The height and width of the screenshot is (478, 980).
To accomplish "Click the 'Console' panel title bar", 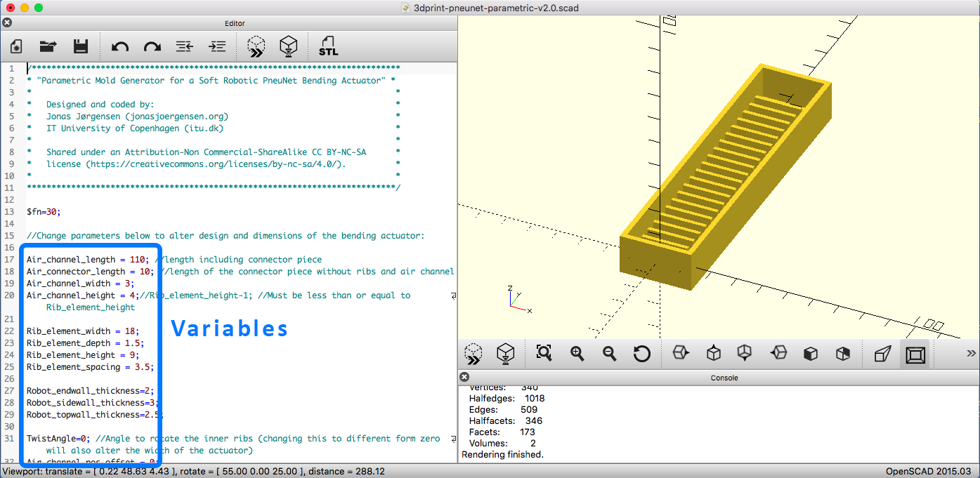I will click(x=719, y=378).
